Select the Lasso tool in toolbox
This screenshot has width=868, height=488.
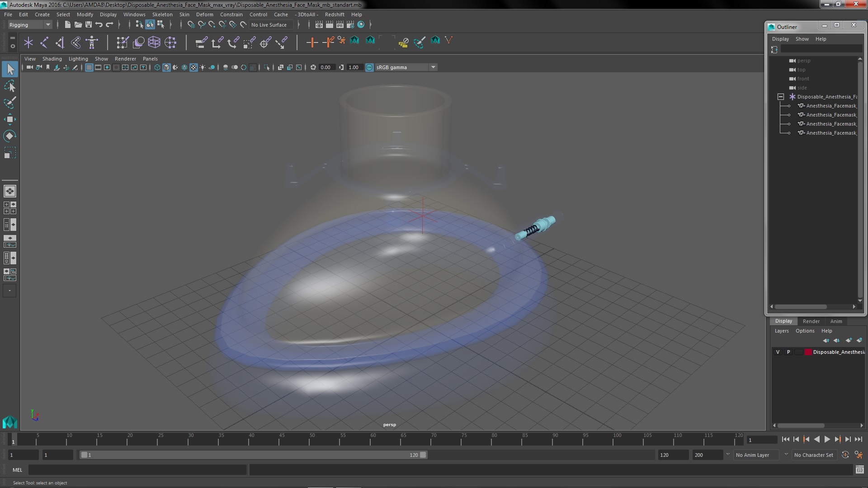[10, 86]
